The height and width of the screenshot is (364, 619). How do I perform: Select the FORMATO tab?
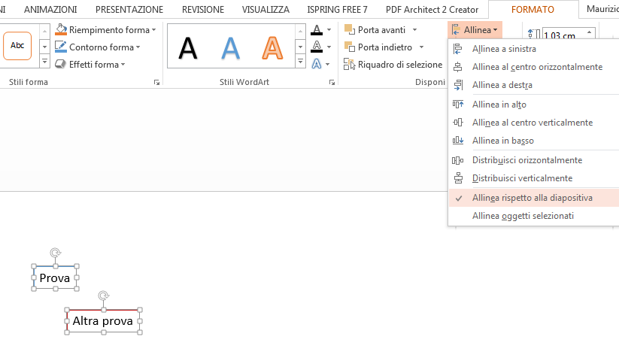pos(533,10)
